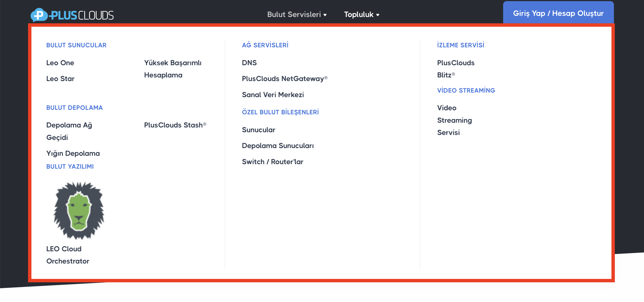Click Giriş Yap / Hesap Oluştur button
Viewport: 644px width, 302px height.
click(x=558, y=12)
